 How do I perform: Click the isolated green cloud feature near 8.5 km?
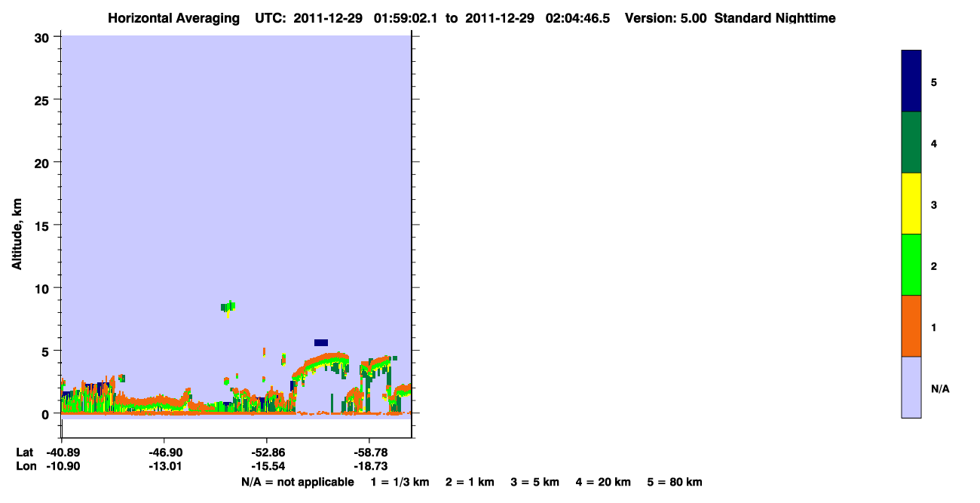(x=228, y=306)
